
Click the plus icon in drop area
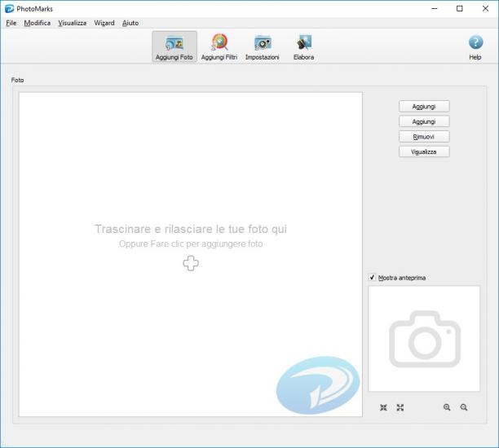(x=191, y=263)
